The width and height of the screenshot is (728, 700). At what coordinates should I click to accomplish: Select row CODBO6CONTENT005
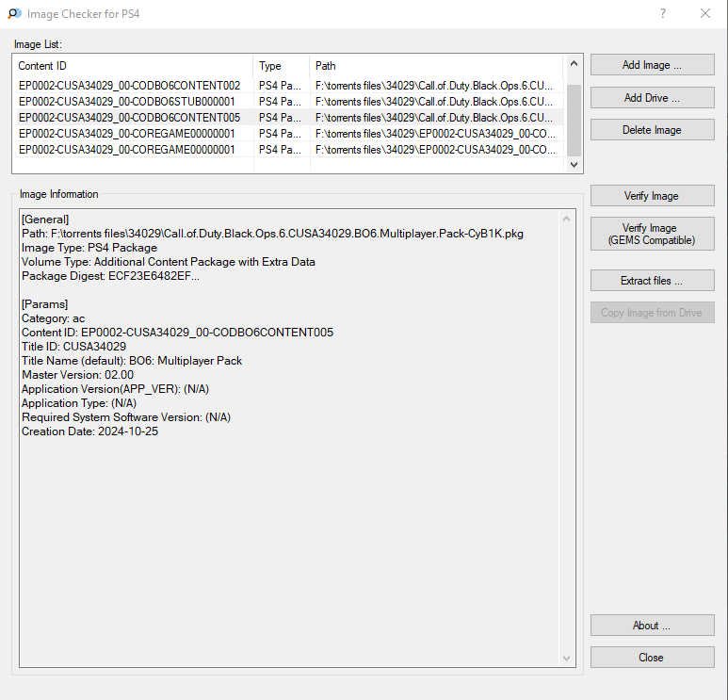[288, 118]
